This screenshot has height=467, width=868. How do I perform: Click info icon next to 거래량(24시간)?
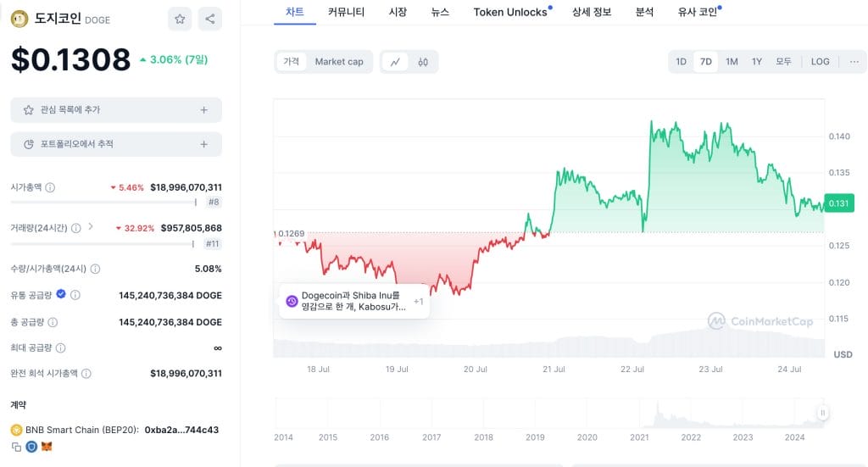tap(75, 228)
